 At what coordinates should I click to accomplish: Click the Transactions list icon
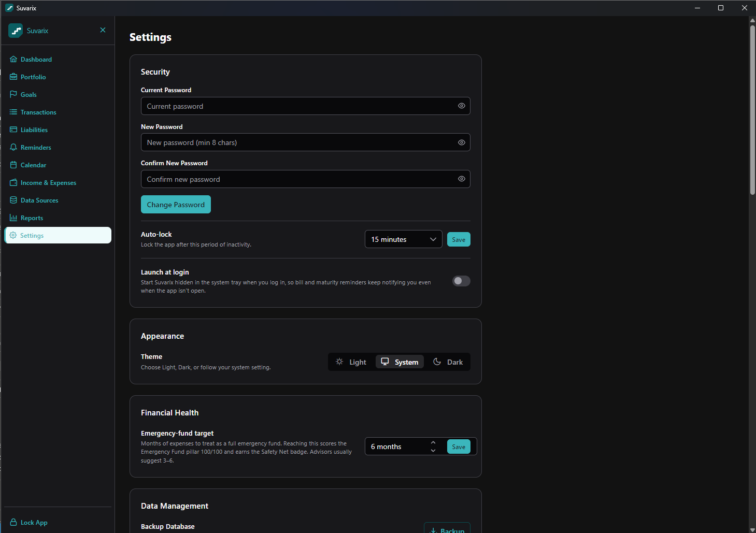point(13,112)
